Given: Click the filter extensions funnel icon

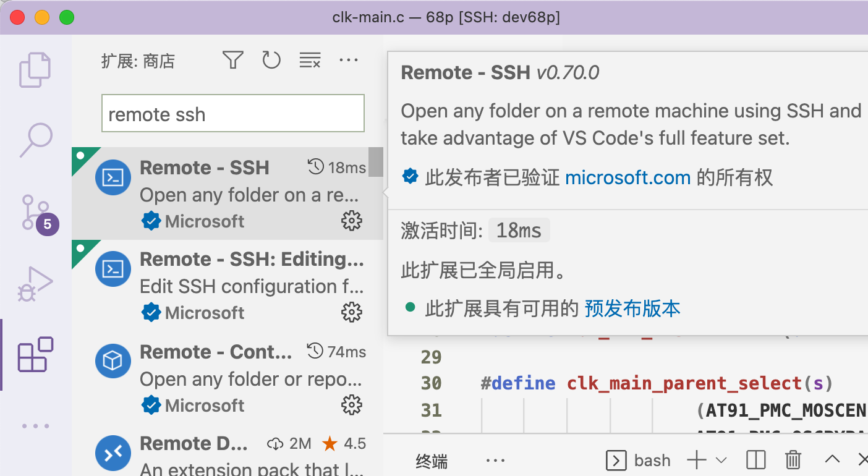Looking at the screenshot, I should [x=232, y=60].
